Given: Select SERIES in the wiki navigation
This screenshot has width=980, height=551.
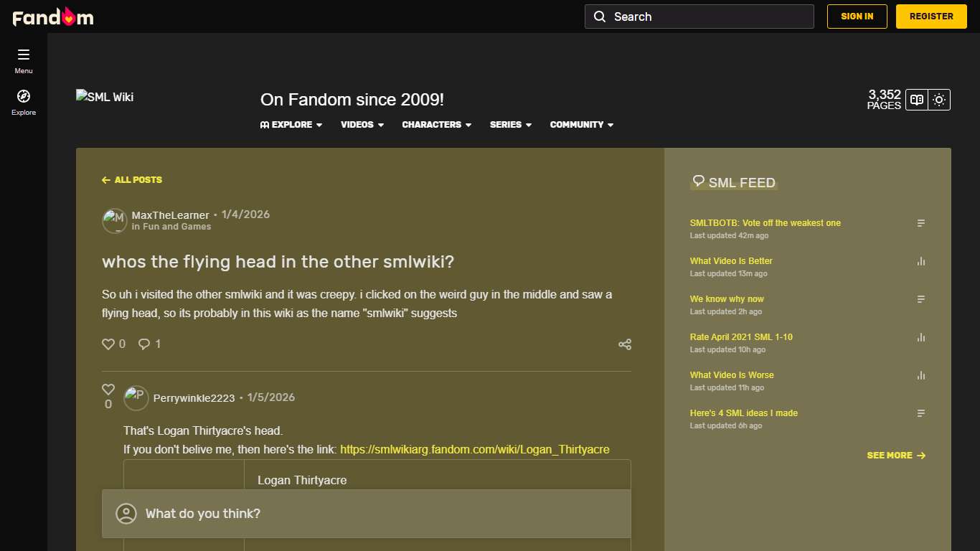Looking at the screenshot, I should tap(510, 125).
